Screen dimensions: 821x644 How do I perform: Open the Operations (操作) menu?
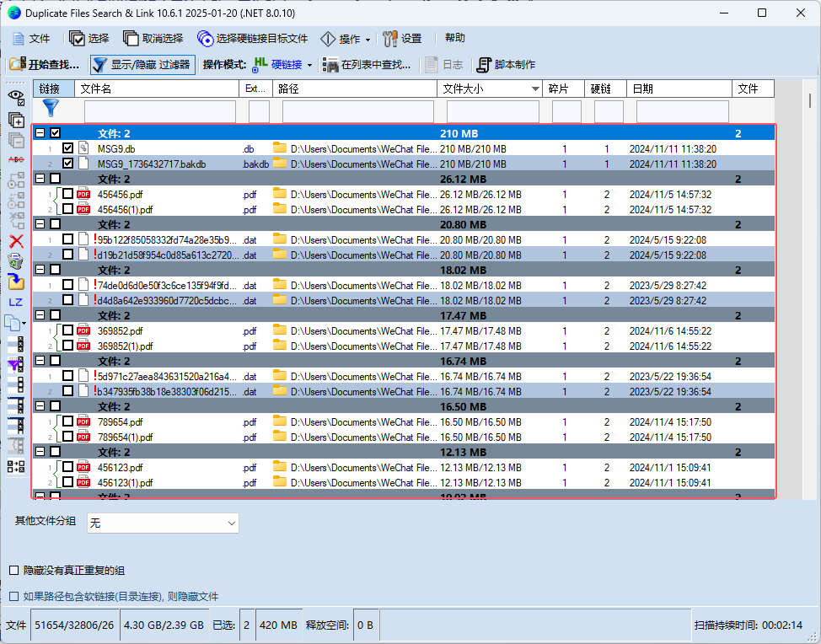click(346, 38)
